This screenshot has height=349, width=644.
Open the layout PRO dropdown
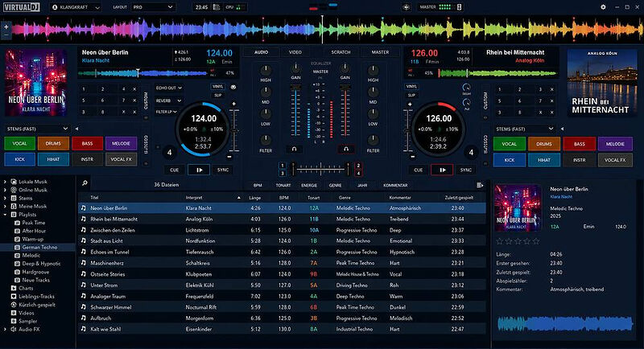152,7
